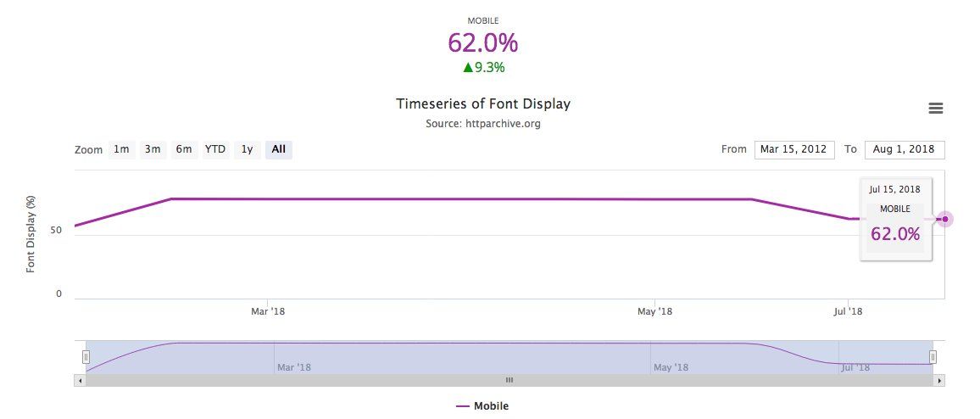Select the 6m zoom range
Viewport: 980px width, 419px height.
tap(184, 149)
